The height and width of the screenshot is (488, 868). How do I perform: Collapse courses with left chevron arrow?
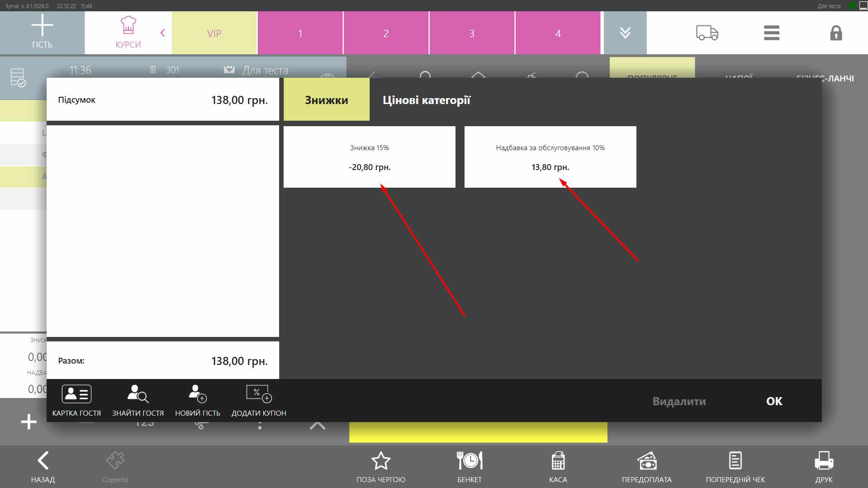(x=163, y=33)
